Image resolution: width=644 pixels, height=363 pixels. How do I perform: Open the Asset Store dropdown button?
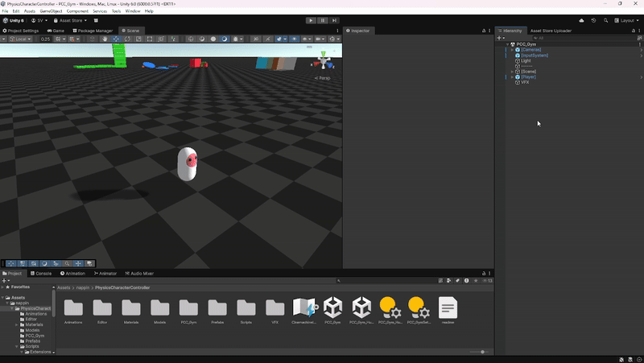[73, 20]
